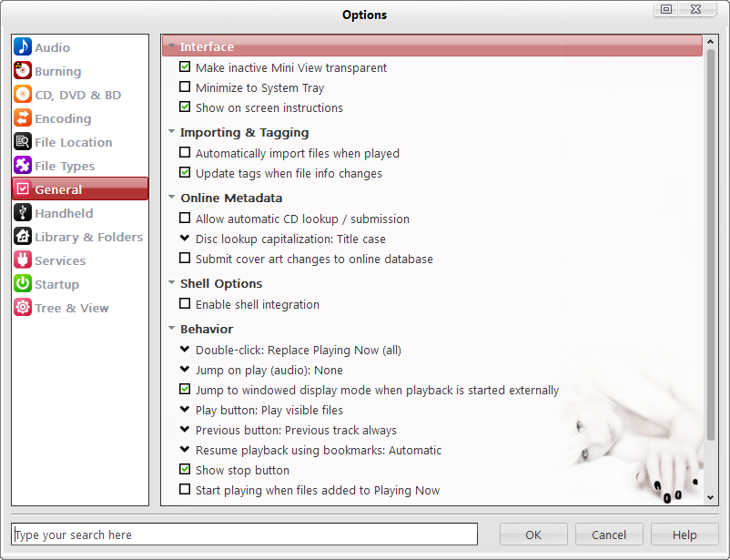The height and width of the screenshot is (560, 730).
Task: Check Submit cover art changes to online database
Action: tap(185, 259)
